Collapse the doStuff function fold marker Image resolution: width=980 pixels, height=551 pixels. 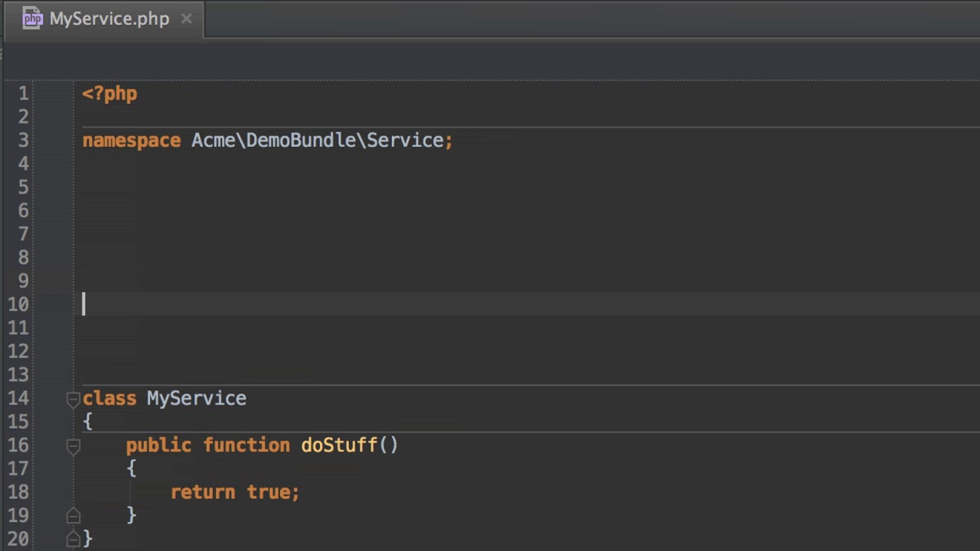click(73, 445)
